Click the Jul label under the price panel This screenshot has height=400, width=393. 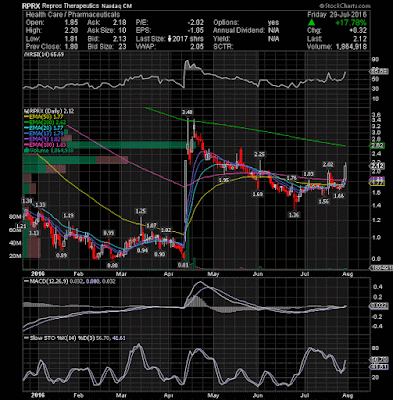[305, 274]
